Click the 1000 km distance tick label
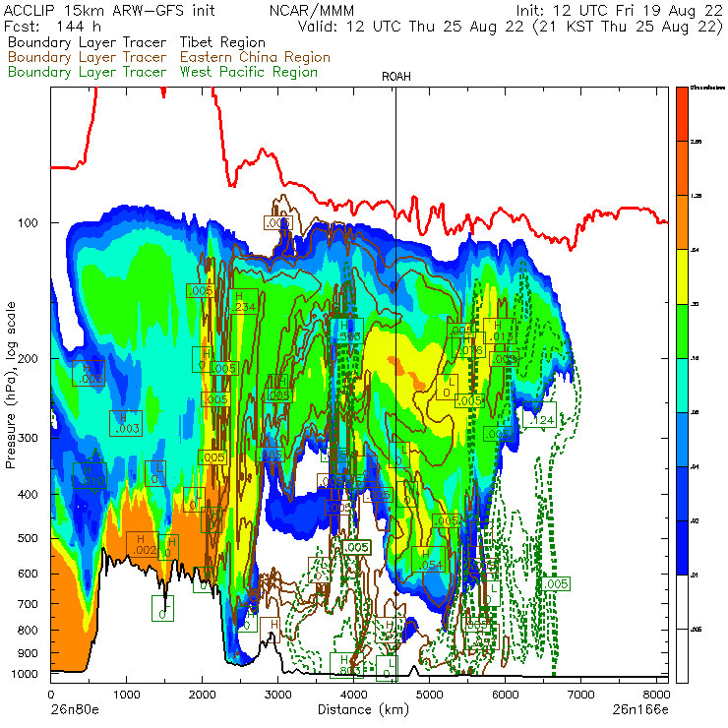Screen dimensions: 728x728 click(126, 695)
